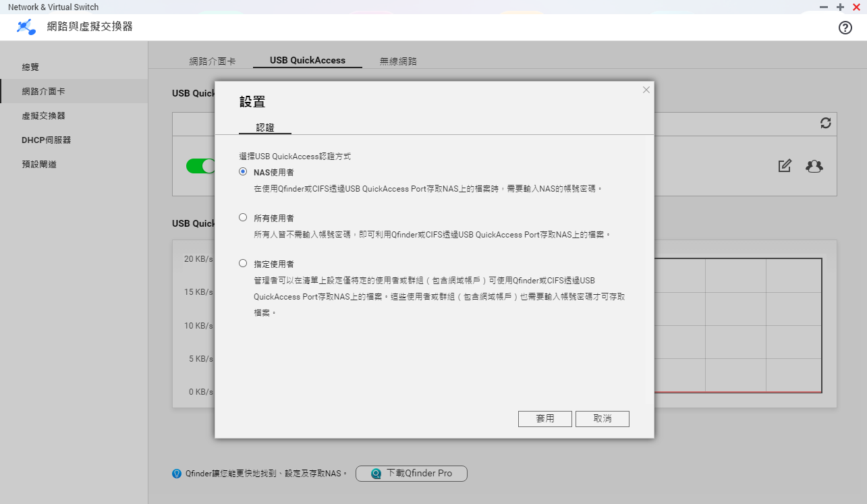Click the 選擇USB QuickAccess認證方式 heading text
The image size is (867, 504).
(295, 156)
